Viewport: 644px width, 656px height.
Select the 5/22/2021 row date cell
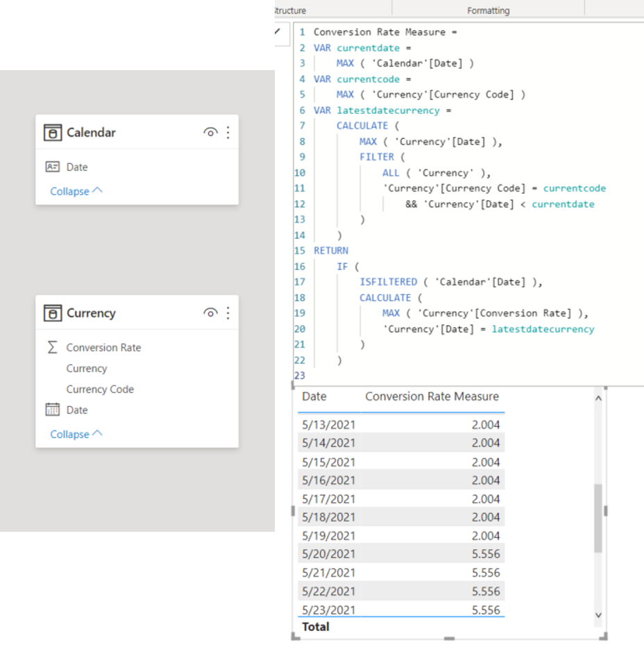pos(329,591)
